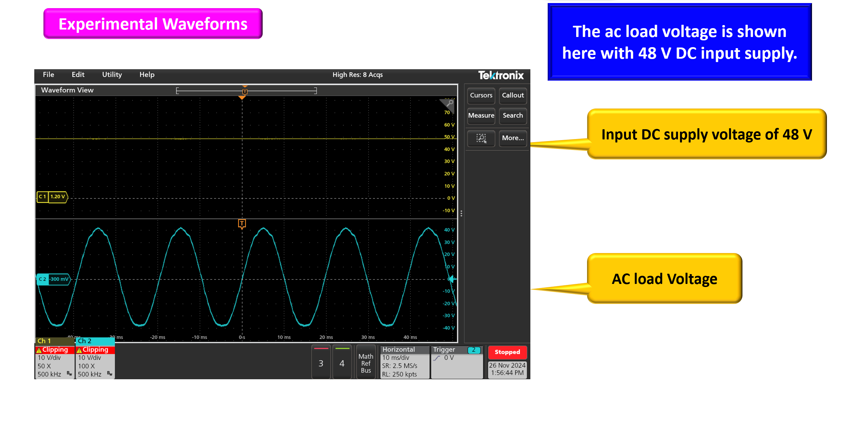This screenshot has width=868, height=442.
Task: Open the More... options dropdown
Action: [513, 138]
